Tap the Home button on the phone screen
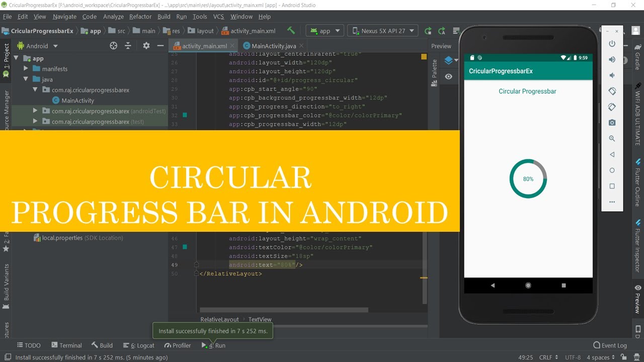The image size is (644, 362). click(x=528, y=285)
